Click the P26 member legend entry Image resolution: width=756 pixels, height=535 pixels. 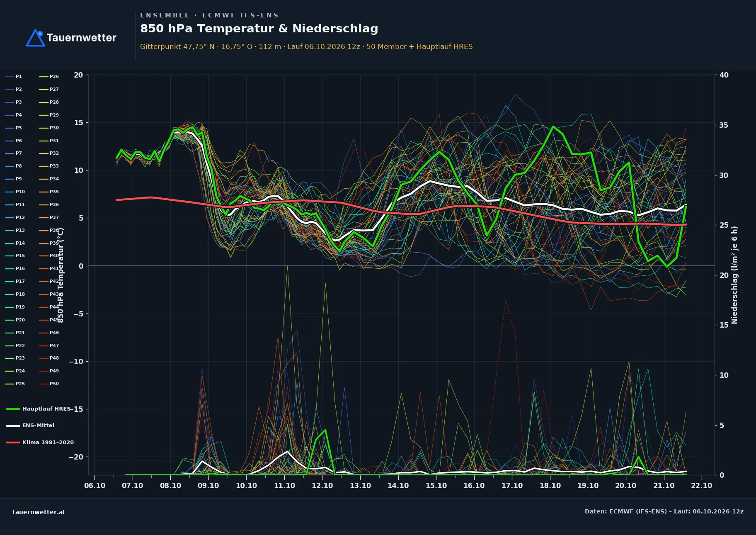(49, 76)
